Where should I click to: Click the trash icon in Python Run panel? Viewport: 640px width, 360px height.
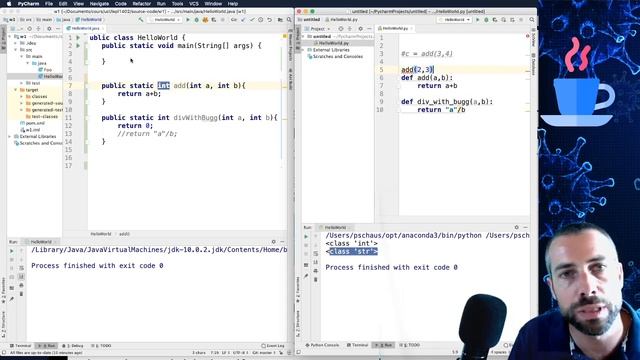[316, 280]
